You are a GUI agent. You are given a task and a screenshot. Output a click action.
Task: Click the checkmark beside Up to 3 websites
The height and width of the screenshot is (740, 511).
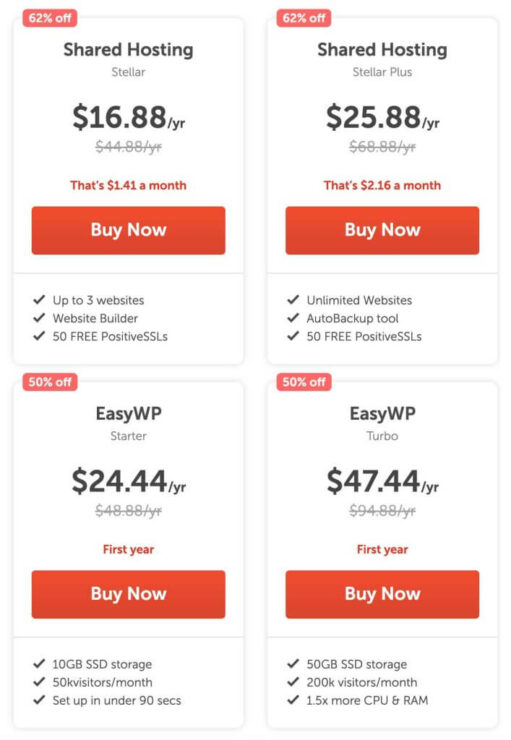pos(39,300)
